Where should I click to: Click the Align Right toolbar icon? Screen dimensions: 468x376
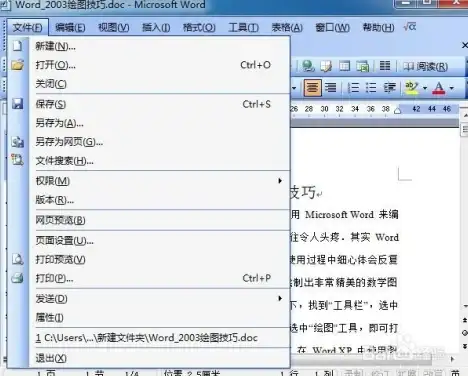pos(331,88)
